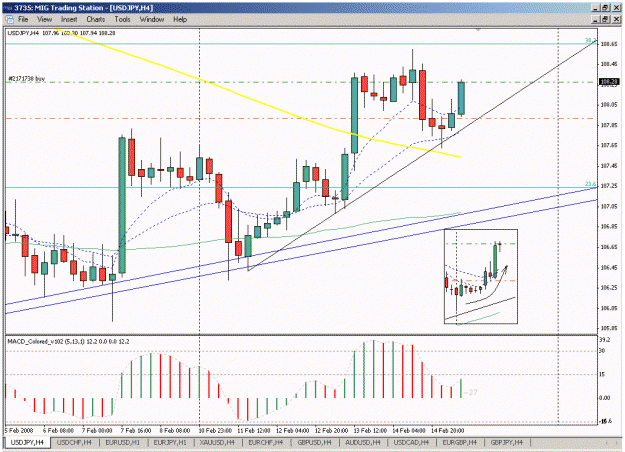Open the GBPJPY,H4 chart tab
Screen dimensions: 625x452
(x=507, y=442)
